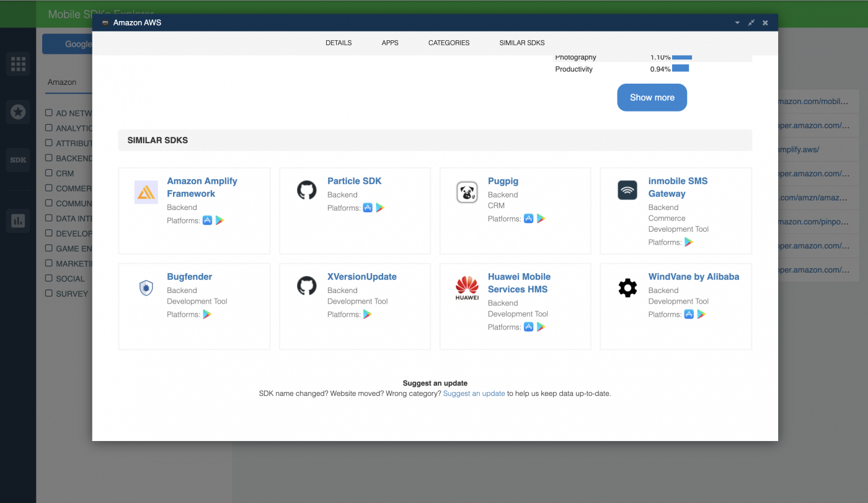Screen dimensions: 868x503
Task: Open the dialog title bar dropdown arrow
Action: [737, 22]
